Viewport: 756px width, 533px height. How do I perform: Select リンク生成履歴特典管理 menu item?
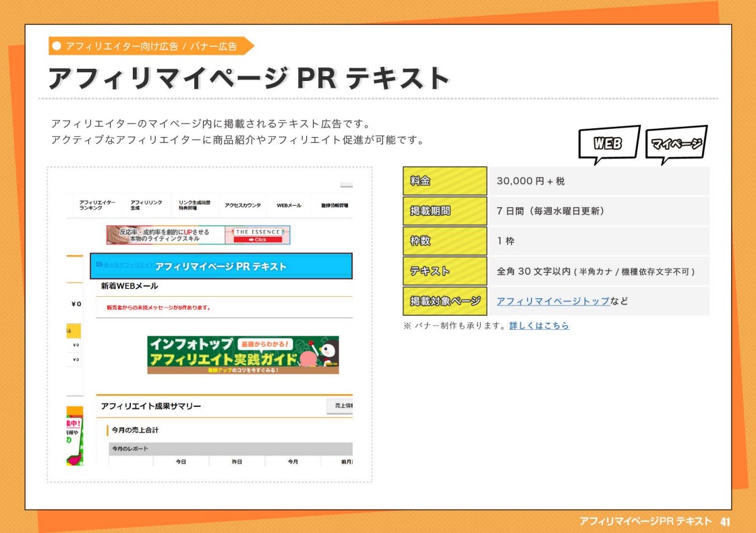pyautogui.click(x=194, y=205)
